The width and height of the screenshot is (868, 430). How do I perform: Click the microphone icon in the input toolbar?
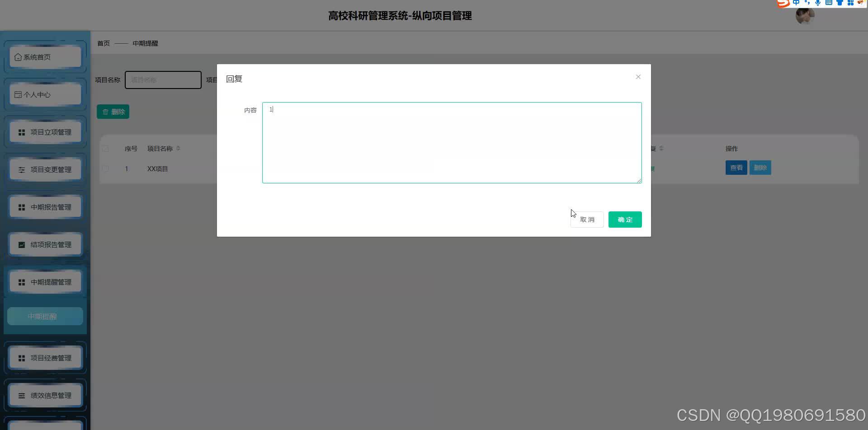click(x=817, y=3)
